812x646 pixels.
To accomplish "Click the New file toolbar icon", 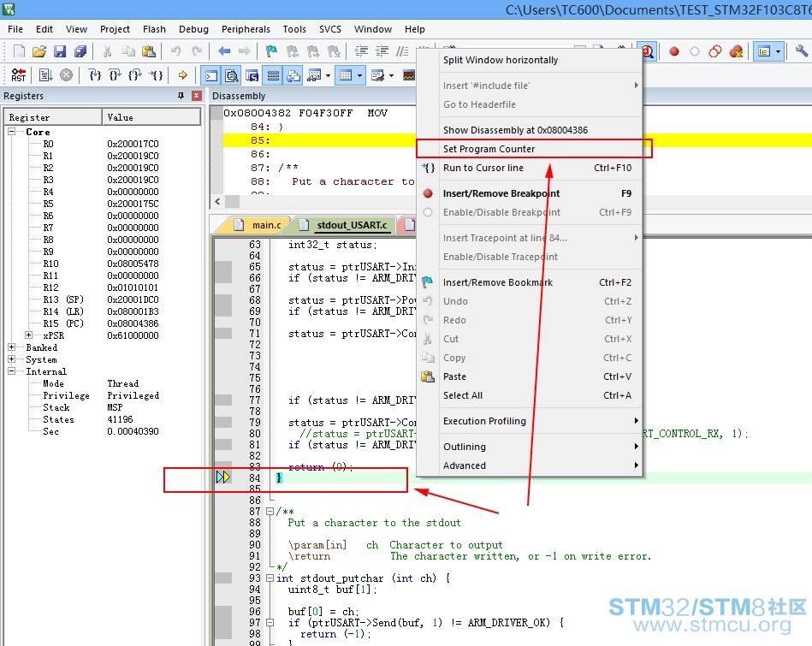I will tap(19, 50).
